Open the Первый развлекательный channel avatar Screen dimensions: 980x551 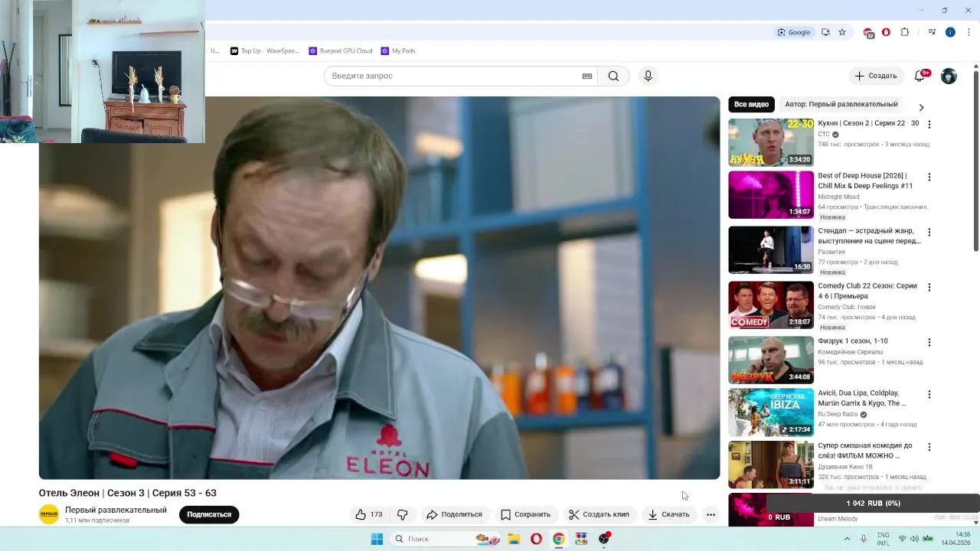(x=49, y=514)
